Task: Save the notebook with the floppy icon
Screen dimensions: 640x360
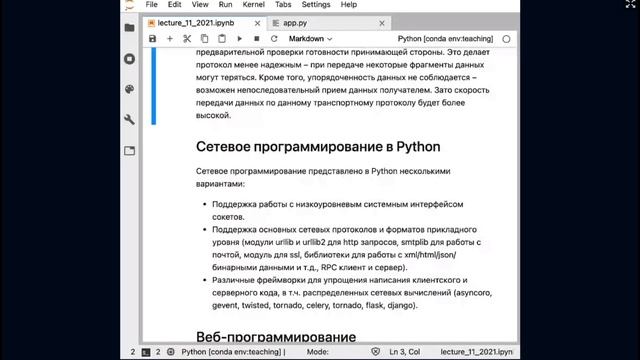Action: 152,39
